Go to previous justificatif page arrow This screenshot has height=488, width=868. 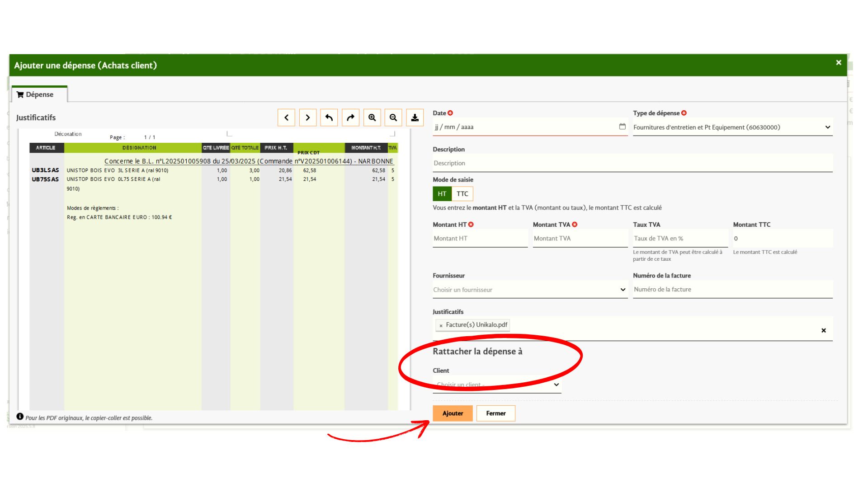[286, 117]
